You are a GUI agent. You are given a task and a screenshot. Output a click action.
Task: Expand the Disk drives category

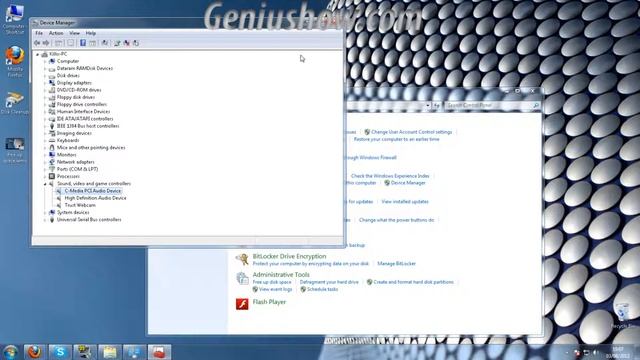pyautogui.click(x=45, y=76)
